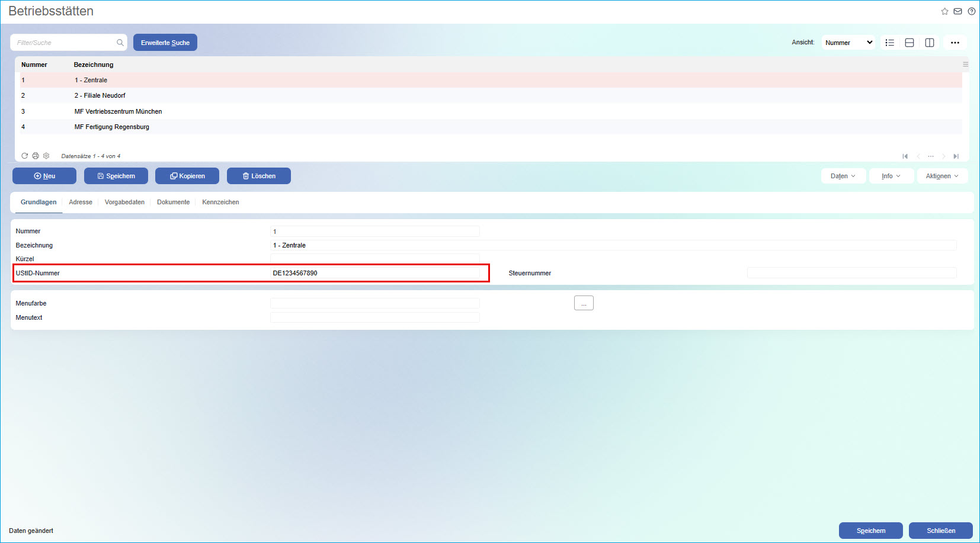The height and width of the screenshot is (543, 980).
Task: Open Menufarbe color picker ellipsis button
Action: point(584,303)
